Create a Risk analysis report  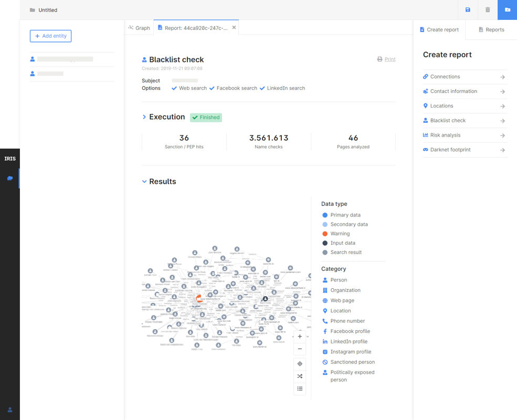pos(465,135)
